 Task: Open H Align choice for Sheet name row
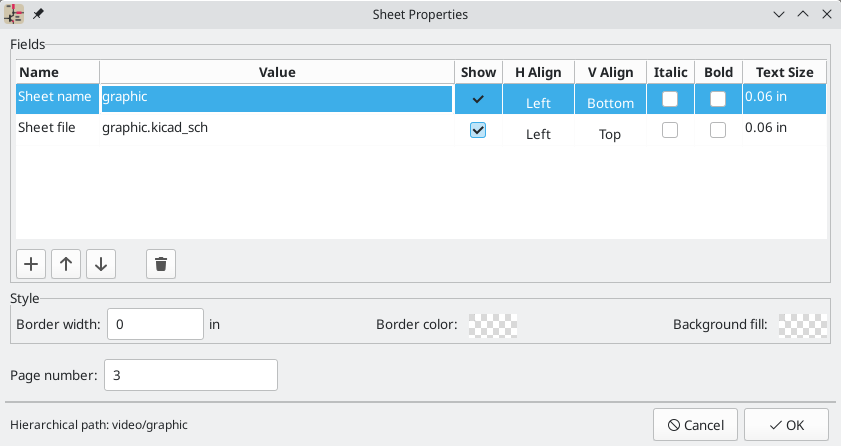pos(538,99)
